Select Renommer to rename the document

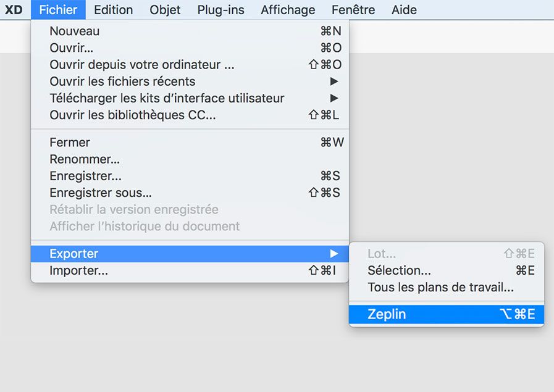(x=82, y=159)
